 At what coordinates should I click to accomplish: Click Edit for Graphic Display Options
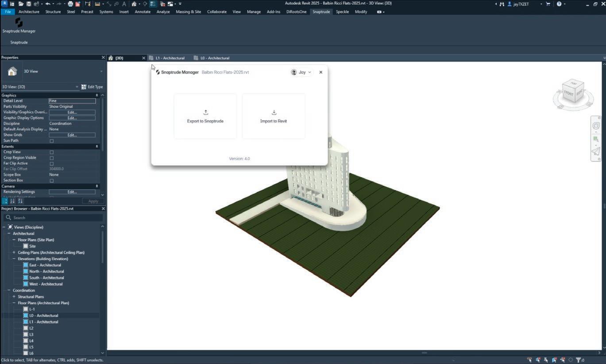click(72, 118)
